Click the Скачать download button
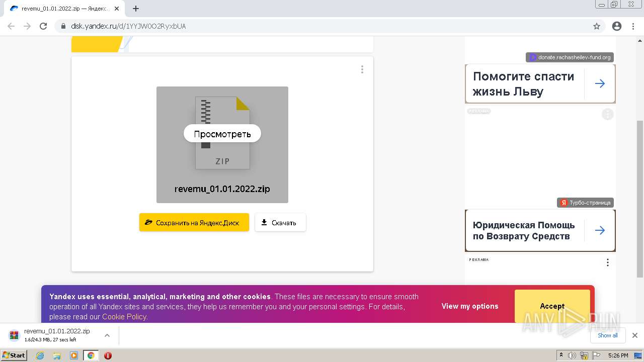This screenshot has width=644, height=362. pos(280,222)
